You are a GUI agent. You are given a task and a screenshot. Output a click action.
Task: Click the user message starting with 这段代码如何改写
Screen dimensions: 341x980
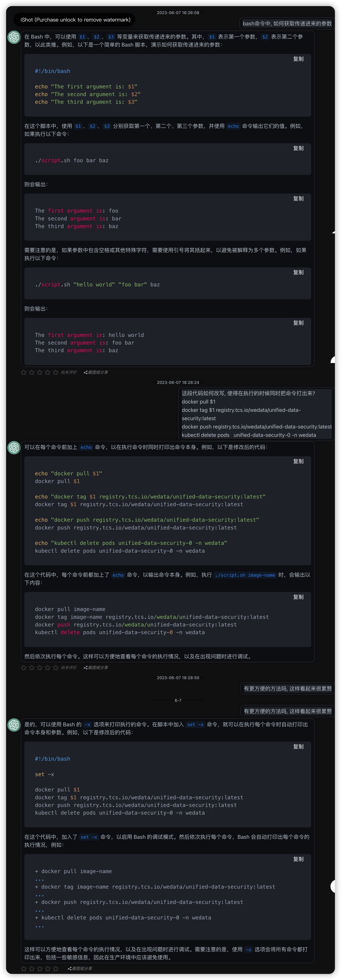[x=256, y=414]
